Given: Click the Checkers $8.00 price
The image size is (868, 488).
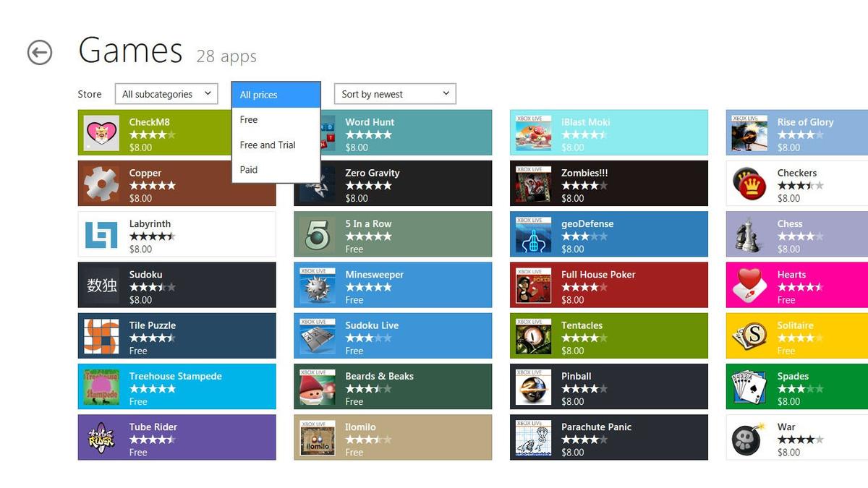Looking at the screenshot, I should [x=788, y=198].
